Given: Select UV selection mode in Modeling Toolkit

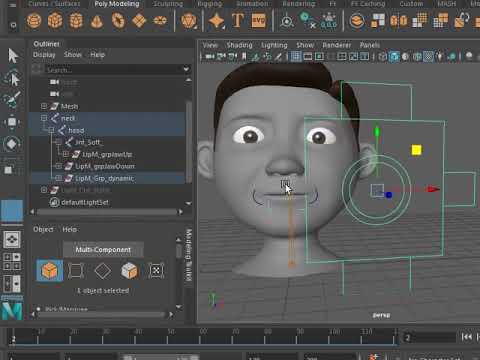Looking at the screenshot, I should pos(156,270).
